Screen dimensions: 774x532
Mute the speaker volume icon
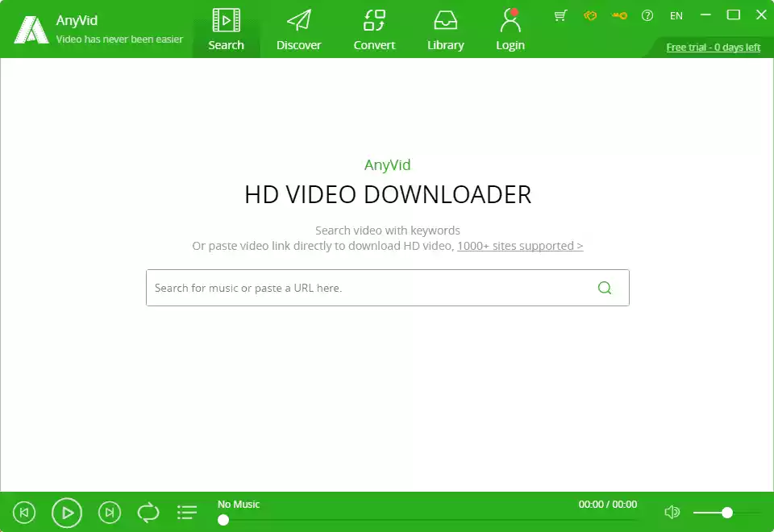click(672, 513)
